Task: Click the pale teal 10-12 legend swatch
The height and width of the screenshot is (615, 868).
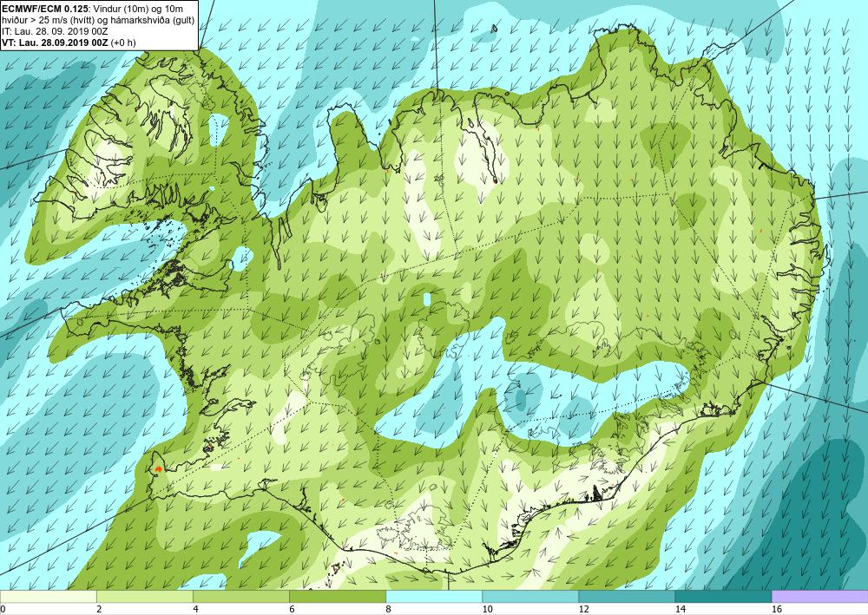Action: [530, 596]
